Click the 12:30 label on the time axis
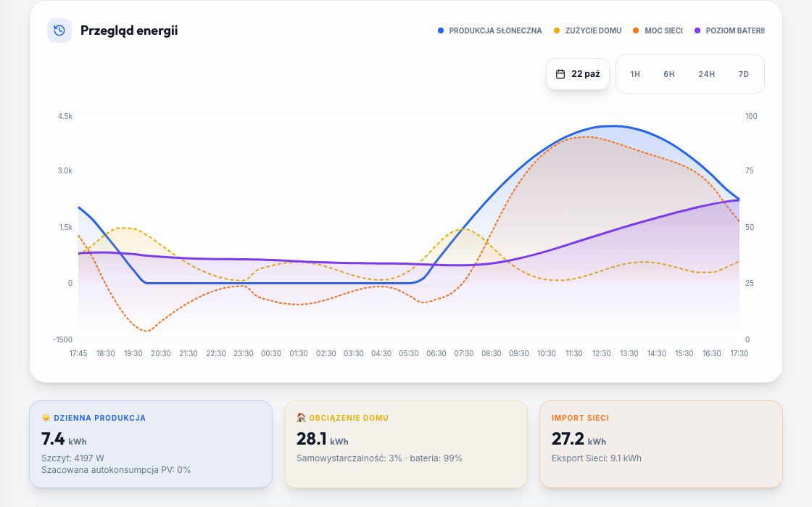The image size is (812, 507). [x=602, y=353]
